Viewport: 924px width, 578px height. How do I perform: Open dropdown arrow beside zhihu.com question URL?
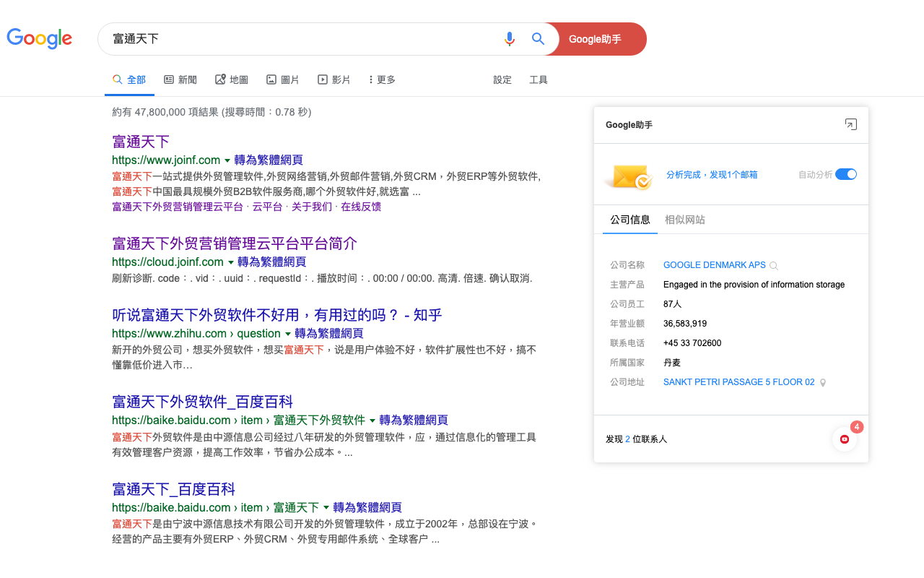coord(288,334)
